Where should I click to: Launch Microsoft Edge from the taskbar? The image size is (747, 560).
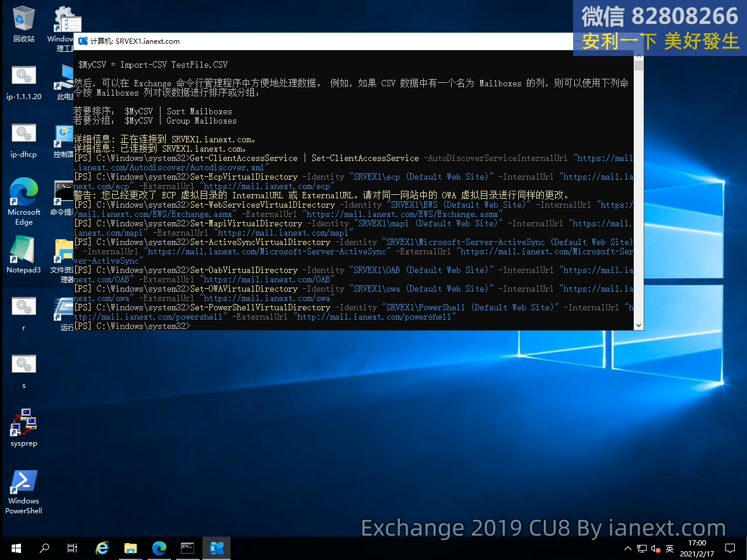pos(159,548)
